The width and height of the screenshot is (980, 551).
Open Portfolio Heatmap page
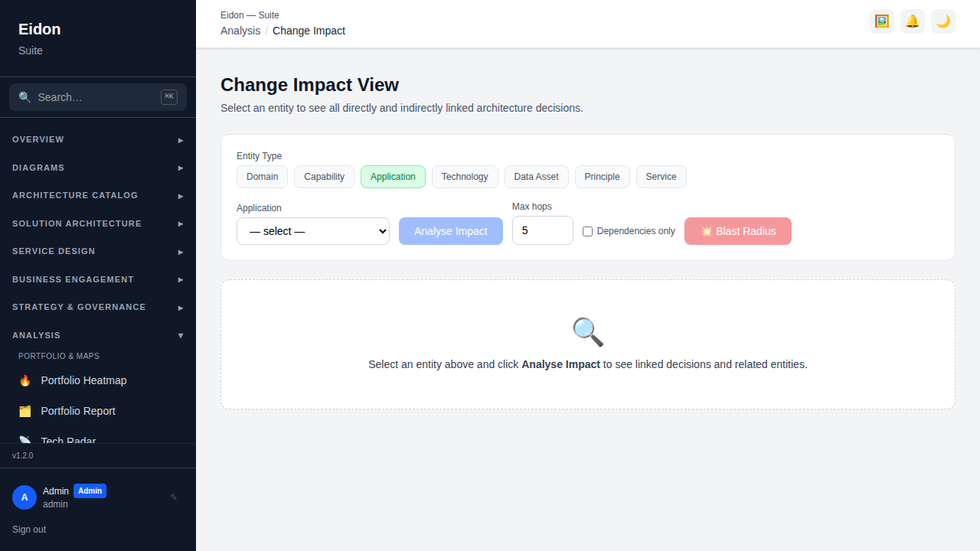[x=98, y=380]
